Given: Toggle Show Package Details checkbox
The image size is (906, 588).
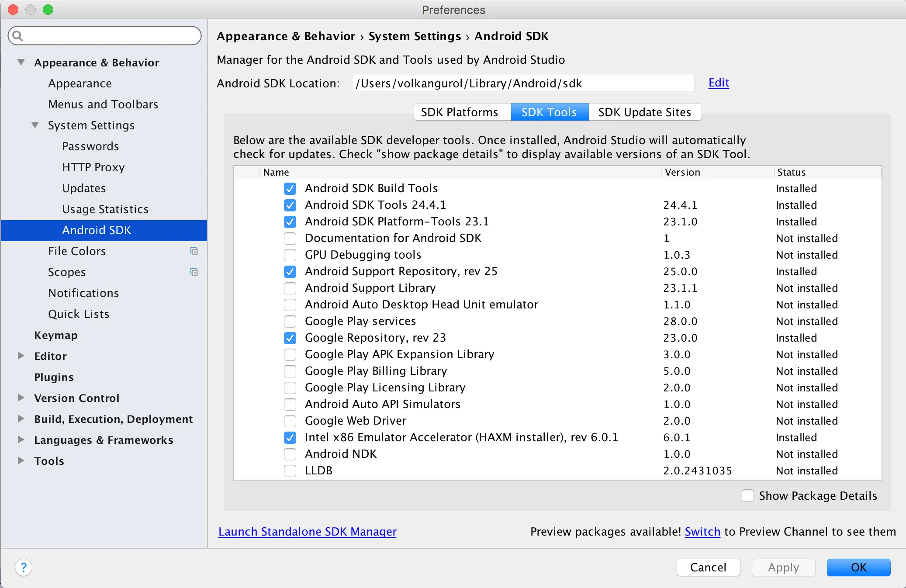Looking at the screenshot, I should click(x=747, y=495).
